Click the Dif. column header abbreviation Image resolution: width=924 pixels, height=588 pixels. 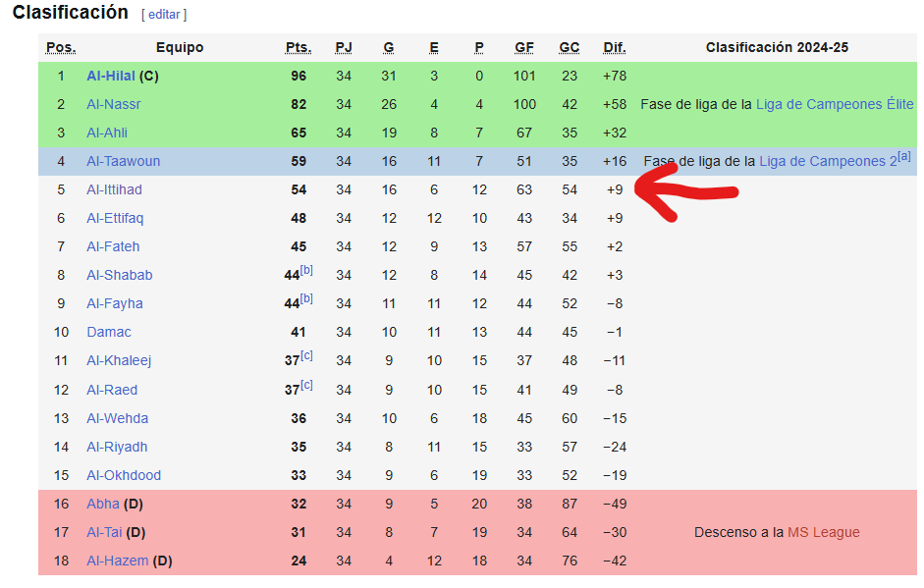point(614,48)
